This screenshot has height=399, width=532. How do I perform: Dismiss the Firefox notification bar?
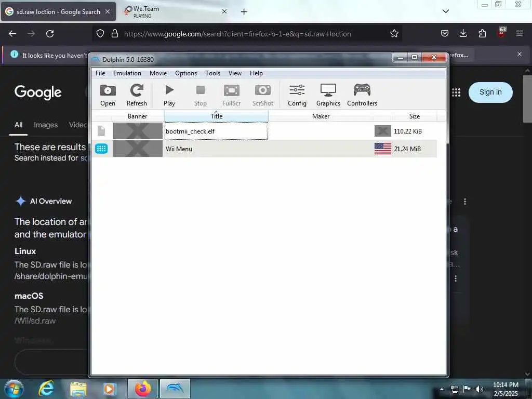tap(520, 54)
